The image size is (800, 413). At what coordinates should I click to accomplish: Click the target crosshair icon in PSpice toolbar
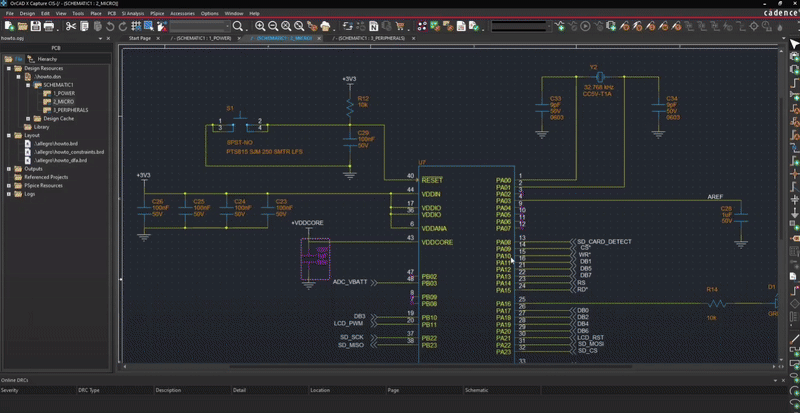pyautogui.click(x=754, y=26)
